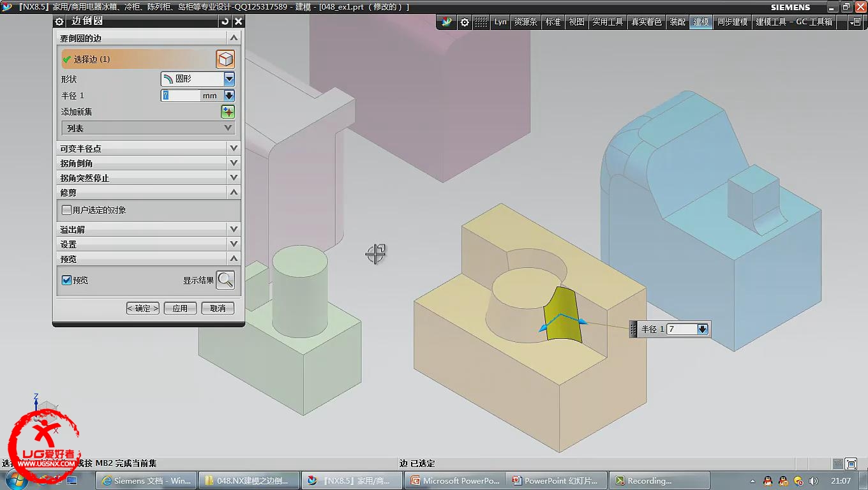Screen dimensions: 868x490
Task: Click the dotted grid icon in the top toolbar
Action: coord(481,22)
